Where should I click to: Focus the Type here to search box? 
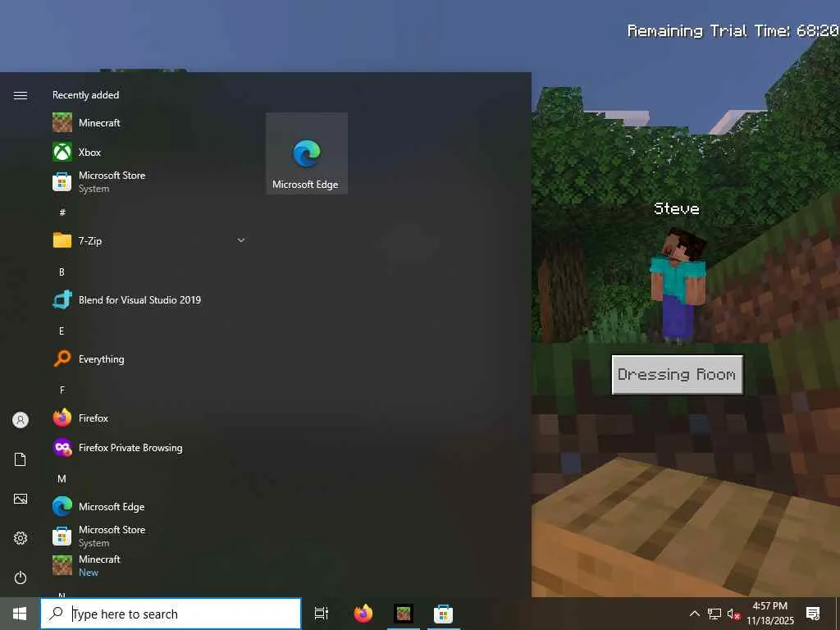[171, 614]
